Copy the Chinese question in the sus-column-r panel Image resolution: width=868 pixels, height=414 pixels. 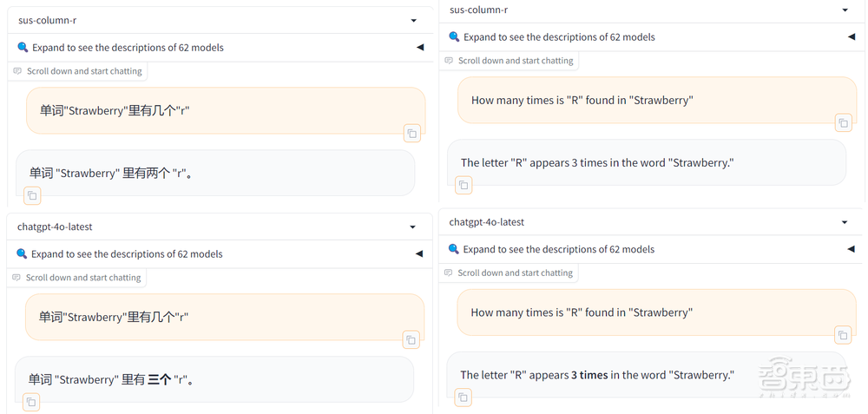[x=412, y=133]
